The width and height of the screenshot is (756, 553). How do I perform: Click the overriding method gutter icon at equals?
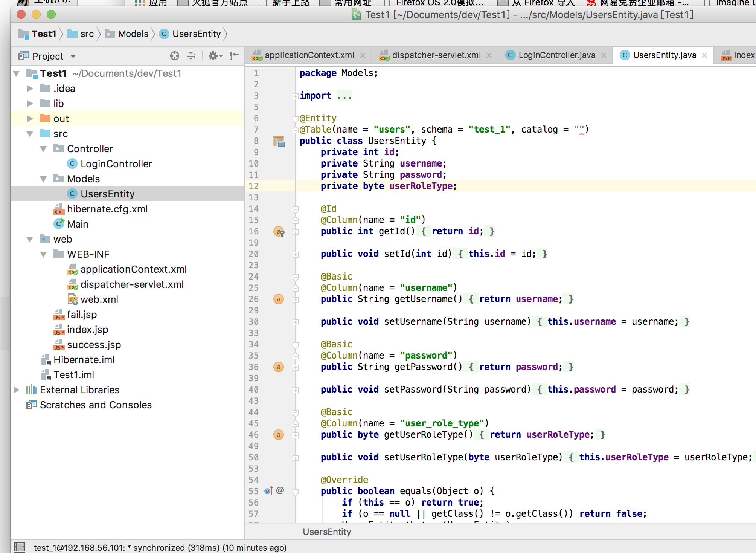268,491
